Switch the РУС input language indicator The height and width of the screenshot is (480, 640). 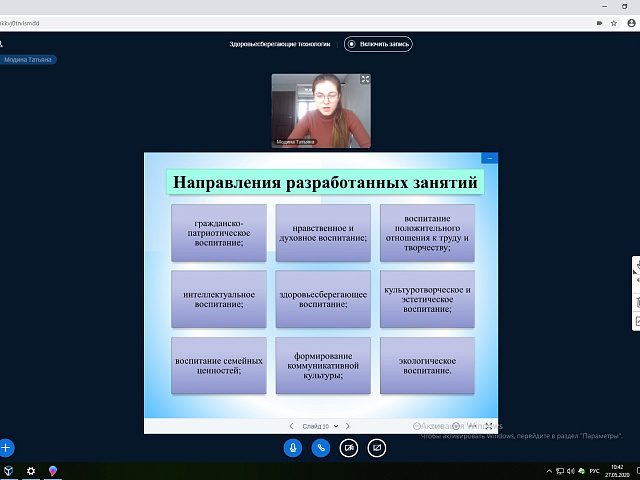pos(597,471)
